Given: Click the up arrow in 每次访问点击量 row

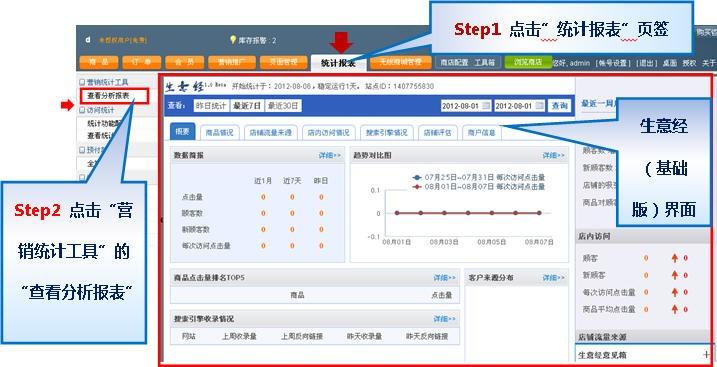Looking at the screenshot, I should click(674, 292).
